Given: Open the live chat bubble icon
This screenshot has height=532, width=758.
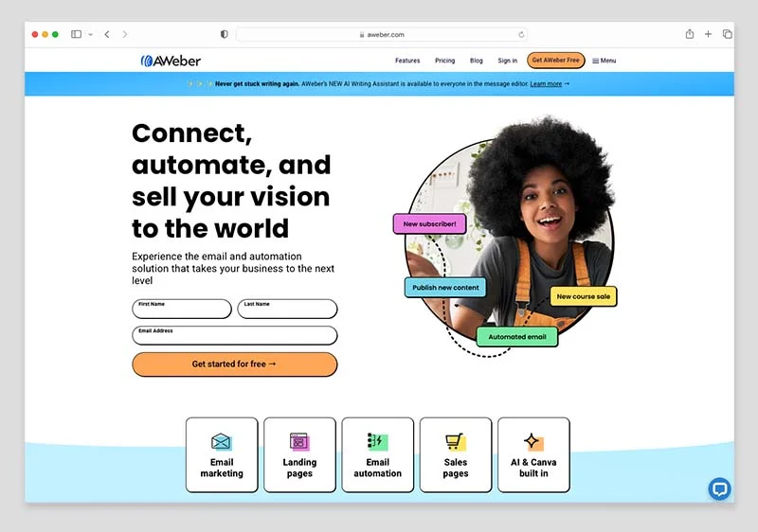Looking at the screenshot, I should coord(720,489).
